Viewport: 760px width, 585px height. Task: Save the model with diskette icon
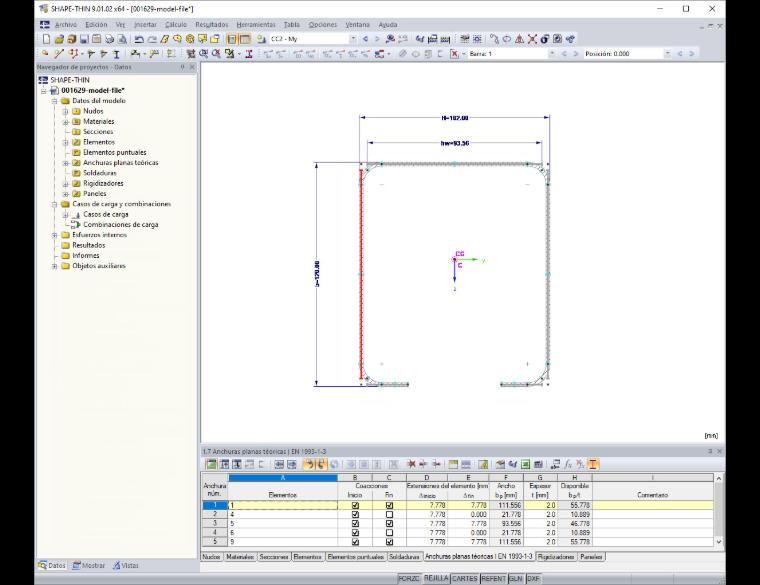84,39
